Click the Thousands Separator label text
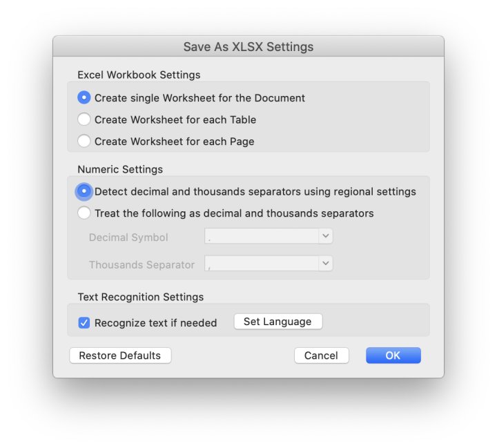 142,264
